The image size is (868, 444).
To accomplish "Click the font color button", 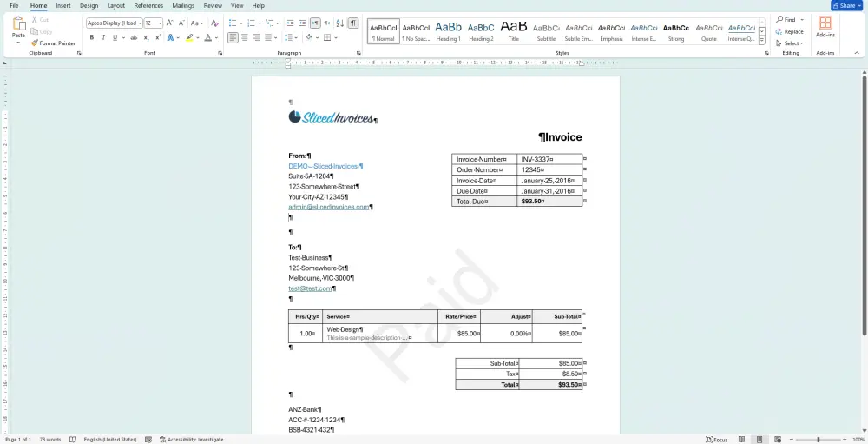I will [207, 37].
